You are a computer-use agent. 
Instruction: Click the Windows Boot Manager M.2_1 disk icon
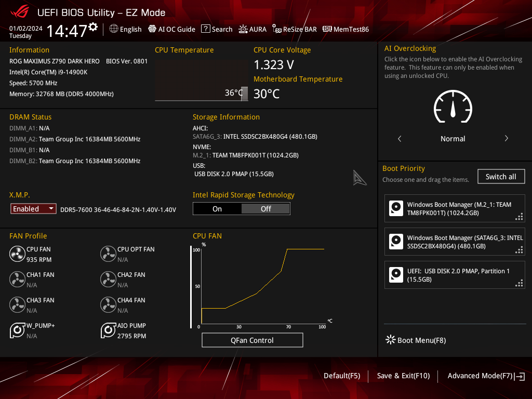coord(396,208)
